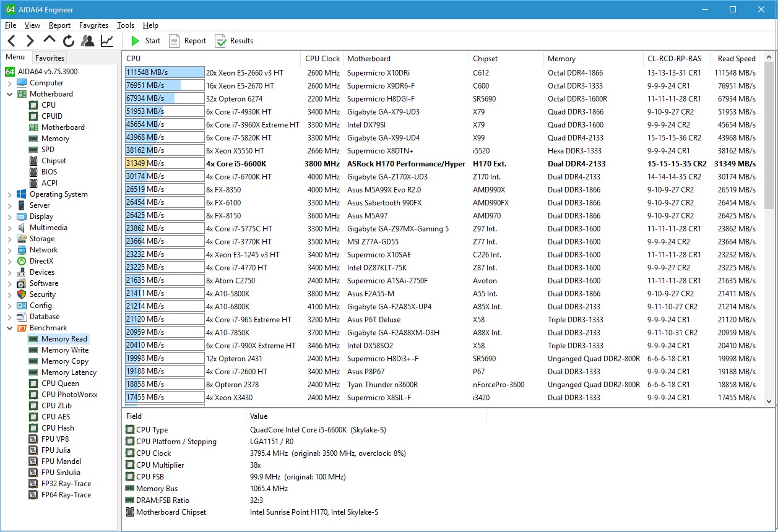The image size is (778, 532).
Task: Click the Report button in the toolbar
Action: point(188,41)
